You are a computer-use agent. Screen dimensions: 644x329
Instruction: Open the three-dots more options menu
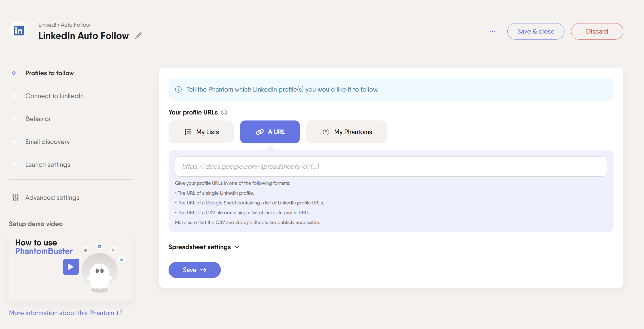point(493,31)
